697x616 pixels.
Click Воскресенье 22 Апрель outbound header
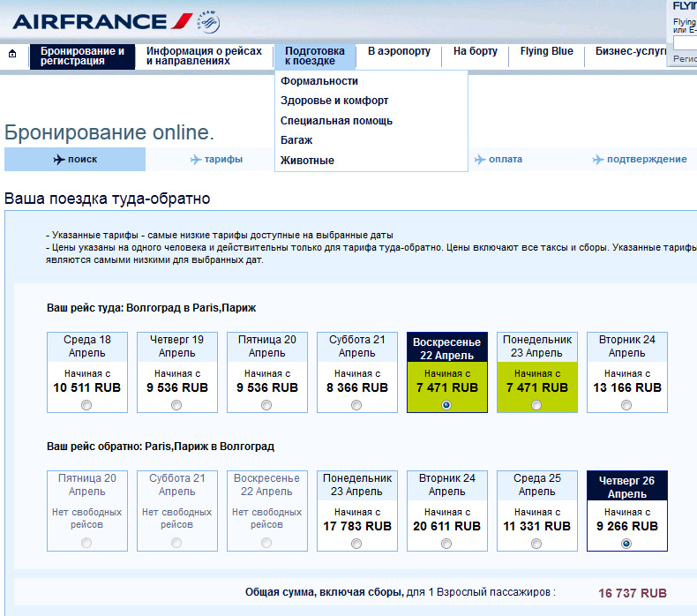[446, 349]
